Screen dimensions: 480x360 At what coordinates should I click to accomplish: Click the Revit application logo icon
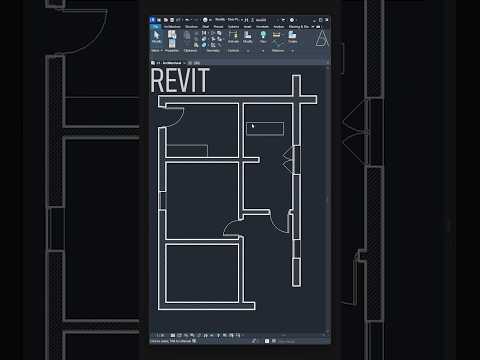pyautogui.click(x=152, y=20)
